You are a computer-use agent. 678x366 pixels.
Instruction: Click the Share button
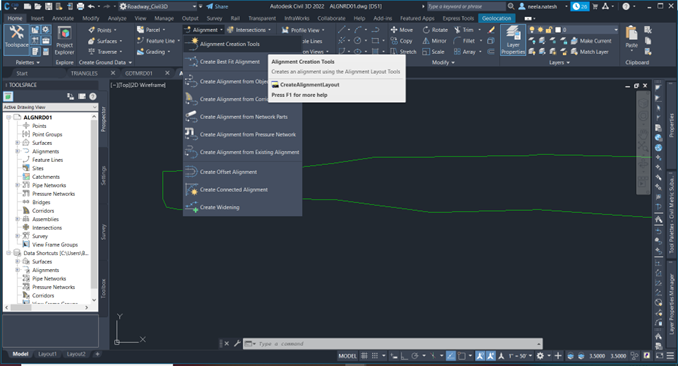[217, 6]
